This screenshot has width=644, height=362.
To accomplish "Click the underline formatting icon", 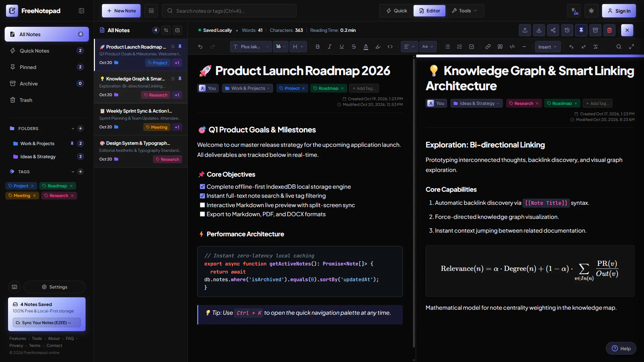I will [x=341, y=47].
